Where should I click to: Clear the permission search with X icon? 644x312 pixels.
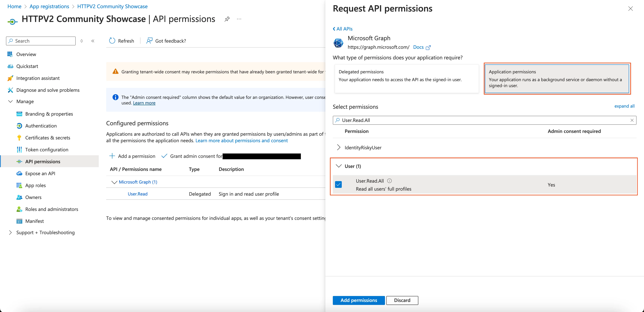tap(632, 120)
